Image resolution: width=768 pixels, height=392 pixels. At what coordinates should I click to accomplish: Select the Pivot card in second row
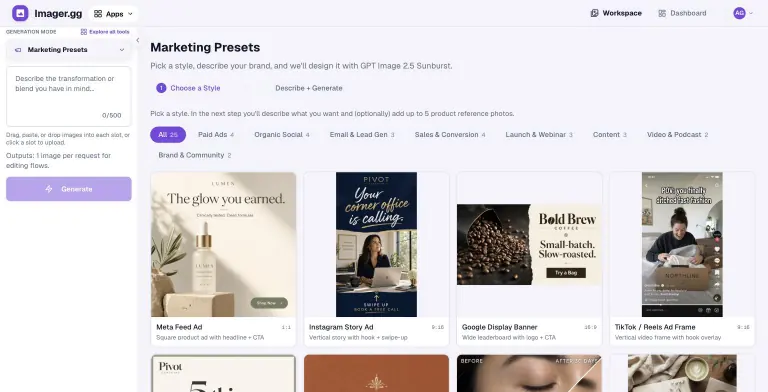[x=223, y=373]
